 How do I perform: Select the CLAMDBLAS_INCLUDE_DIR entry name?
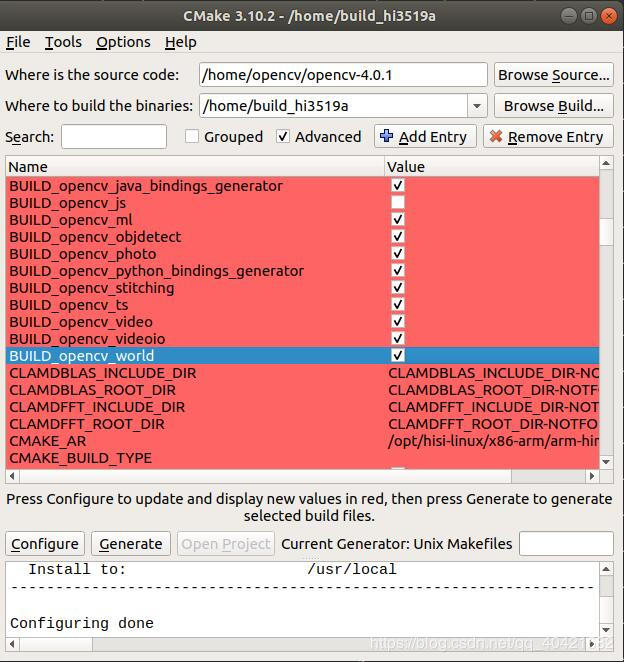pyautogui.click(x=103, y=373)
